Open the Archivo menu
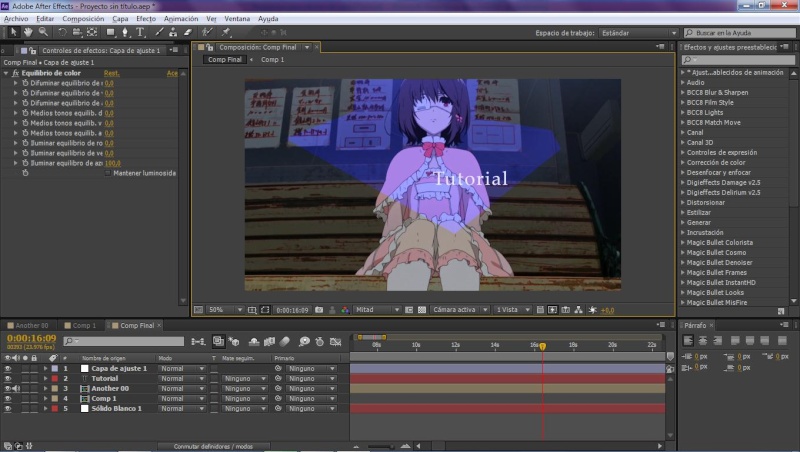This screenshot has width=800, height=452. coord(16,19)
